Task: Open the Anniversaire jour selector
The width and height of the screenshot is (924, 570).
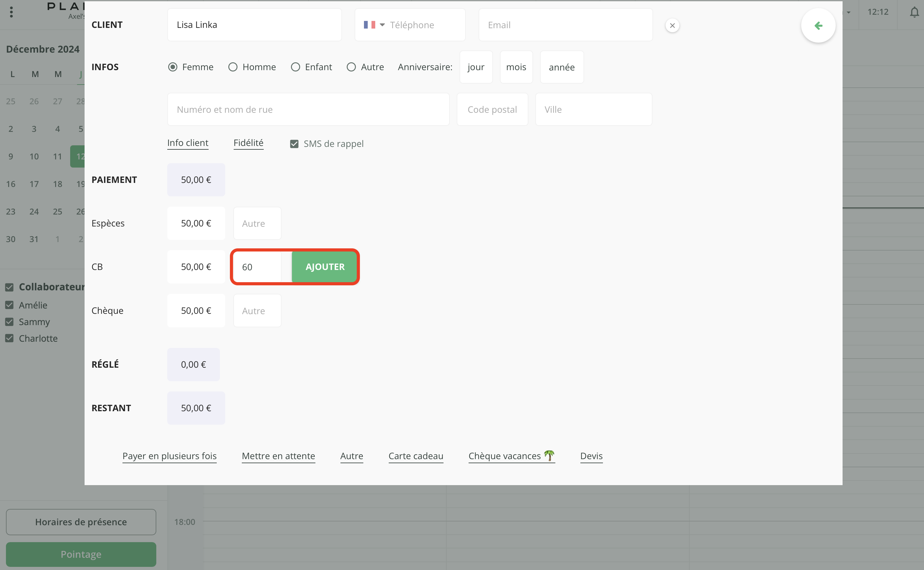Action: 476,67
